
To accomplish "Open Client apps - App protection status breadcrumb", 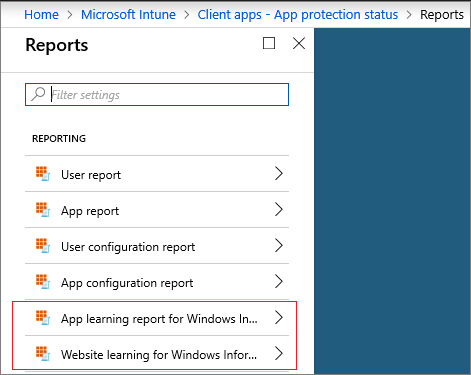I will tap(298, 15).
